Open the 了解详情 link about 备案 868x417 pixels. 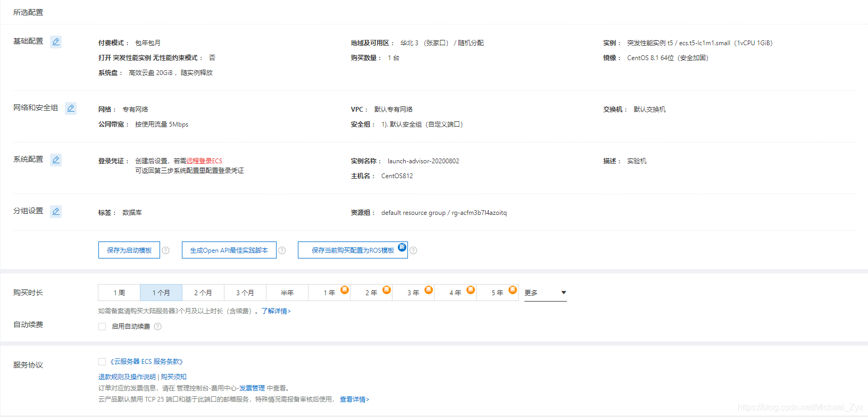point(276,311)
